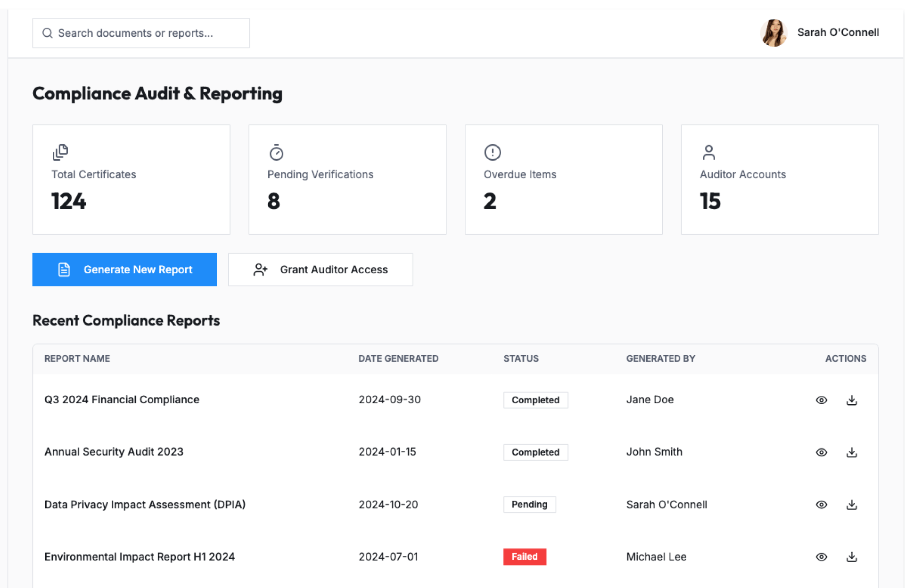Sort by the Date Generated column header
The image size is (905, 588).
[398, 359]
